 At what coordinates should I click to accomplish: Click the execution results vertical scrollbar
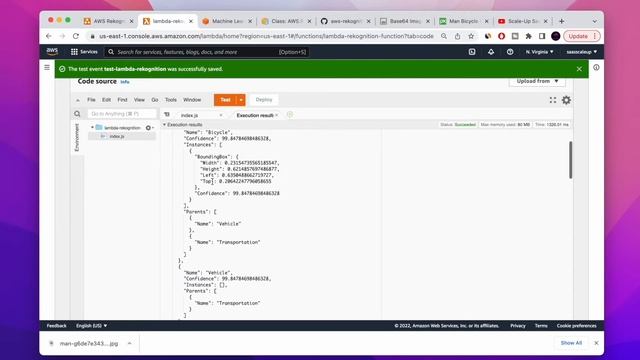pyautogui.click(x=571, y=160)
